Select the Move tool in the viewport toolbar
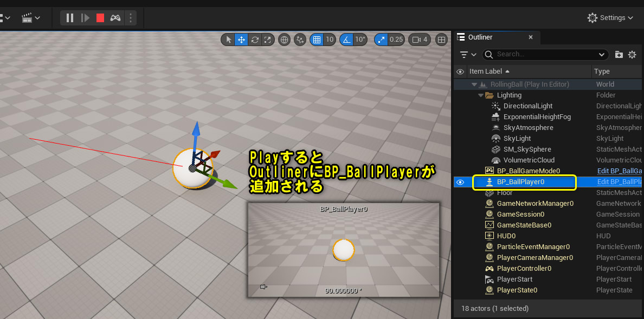Screen dimensions: 644x319 coord(241,39)
